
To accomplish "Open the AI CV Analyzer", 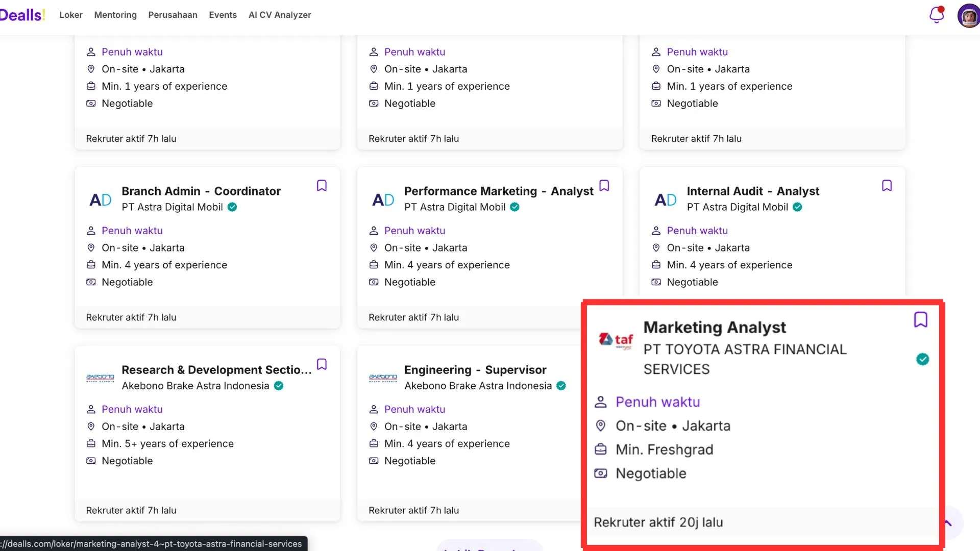I will tap(280, 15).
